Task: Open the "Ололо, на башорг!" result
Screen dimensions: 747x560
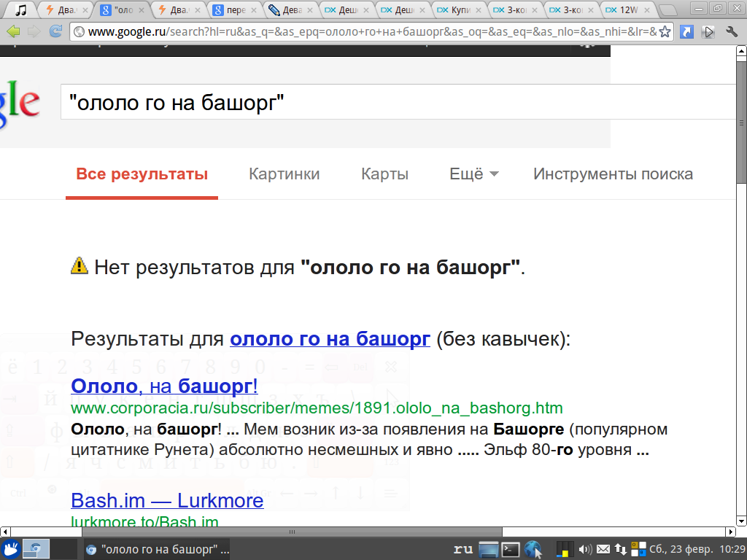Action: 164,386
